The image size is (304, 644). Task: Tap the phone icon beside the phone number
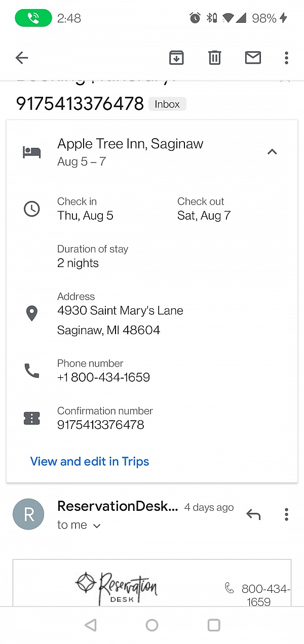point(31,371)
